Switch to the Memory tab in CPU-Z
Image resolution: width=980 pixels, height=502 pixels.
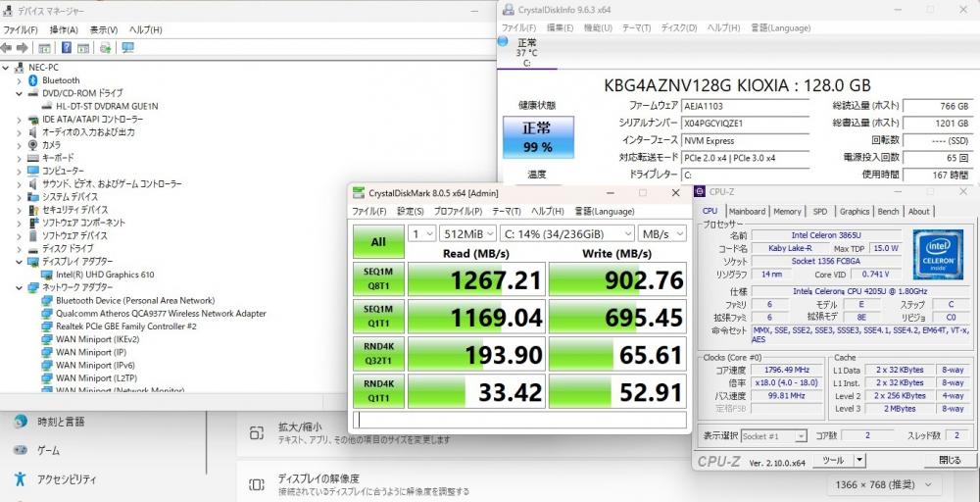[x=787, y=212]
